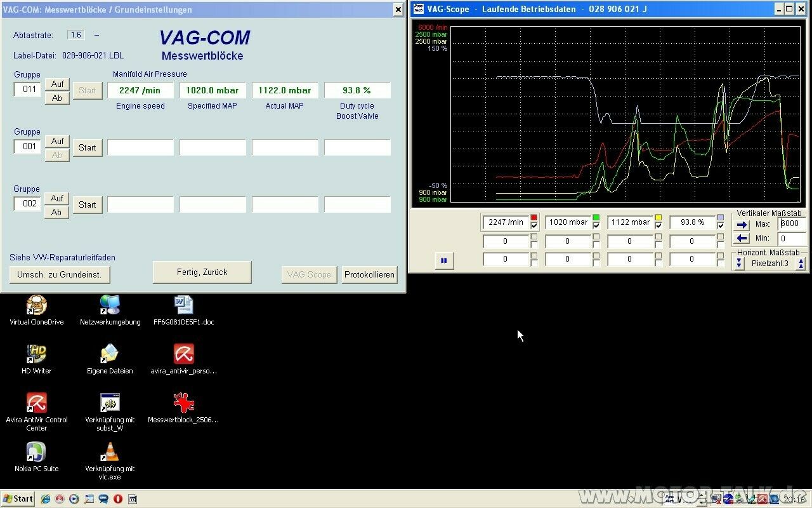Enable second-row checkbox below 93.8 %

click(x=721, y=245)
